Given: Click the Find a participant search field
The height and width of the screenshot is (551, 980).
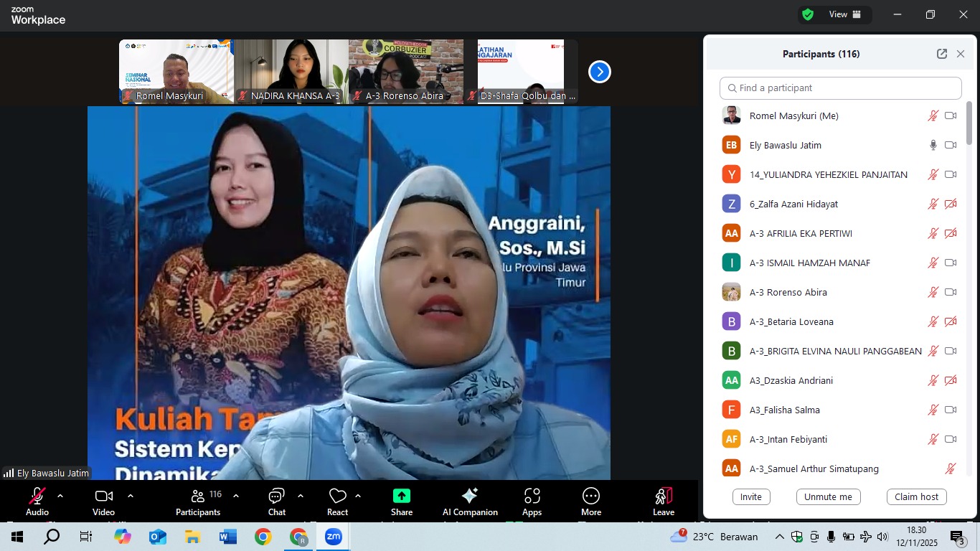Looking at the screenshot, I should [x=839, y=88].
